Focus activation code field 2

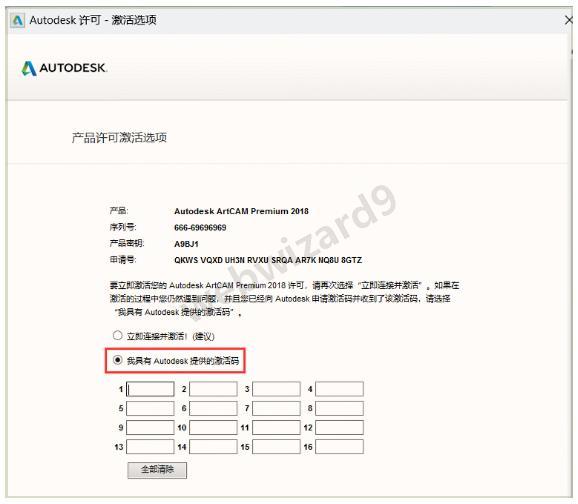tap(213, 389)
